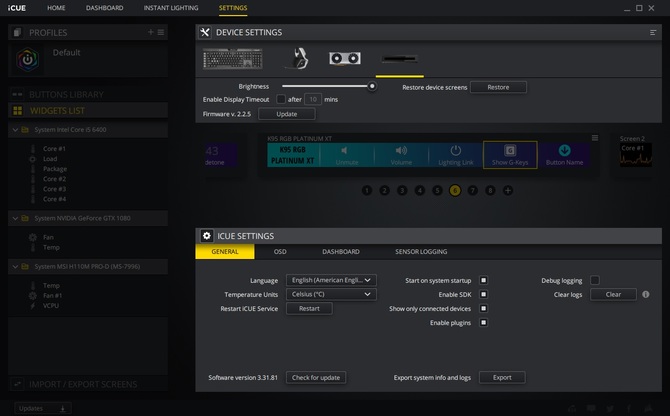Click the Restore device screens button

[x=498, y=87]
